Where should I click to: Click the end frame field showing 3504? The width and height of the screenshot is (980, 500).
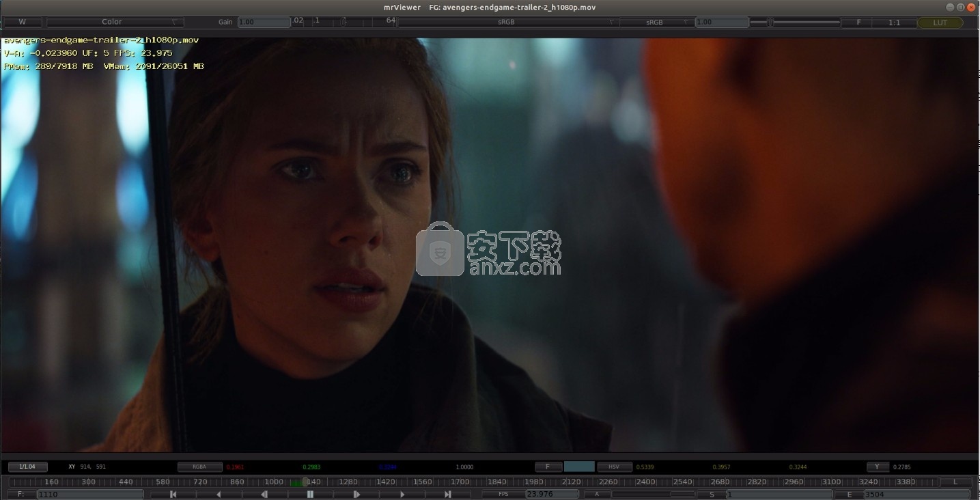click(x=919, y=494)
